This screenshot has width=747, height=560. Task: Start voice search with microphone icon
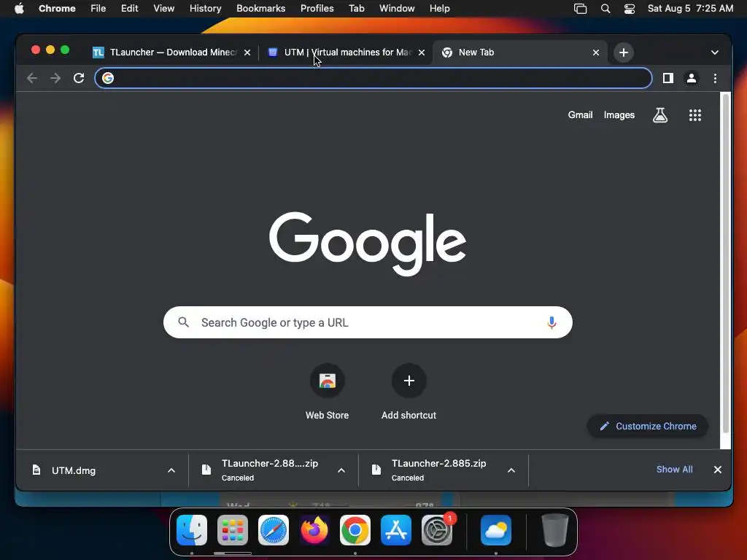(551, 322)
